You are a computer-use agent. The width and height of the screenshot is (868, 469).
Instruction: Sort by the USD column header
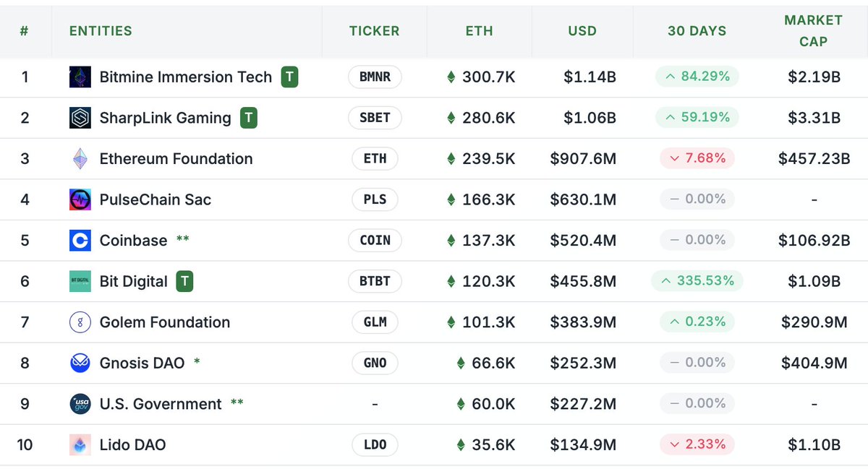point(582,31)
